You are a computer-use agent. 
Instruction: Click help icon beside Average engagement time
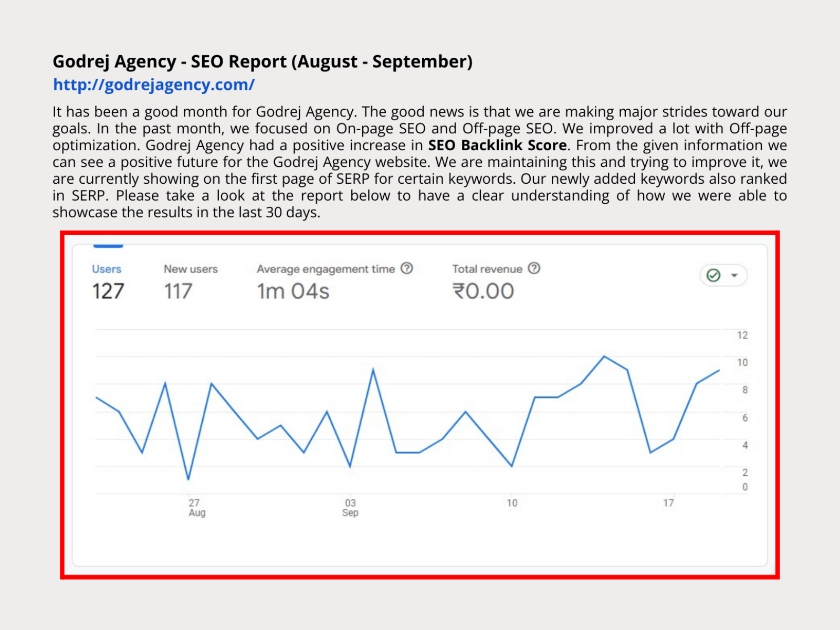407,268
